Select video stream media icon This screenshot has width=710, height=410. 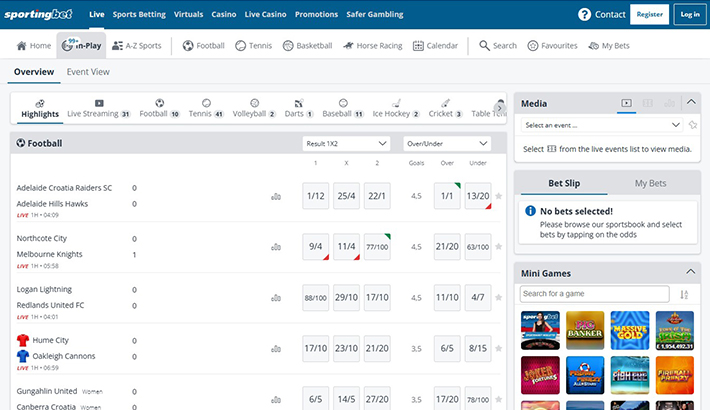click(x=626, y=103)
